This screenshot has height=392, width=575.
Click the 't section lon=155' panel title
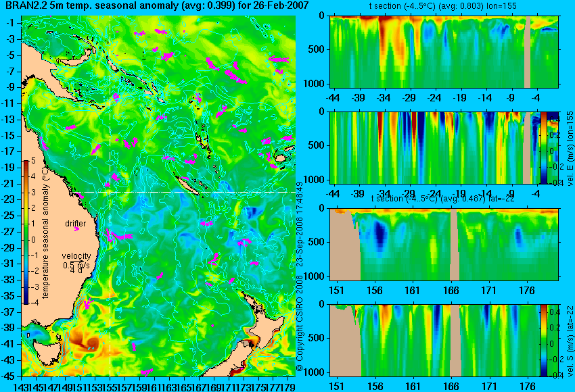(443, 6)
